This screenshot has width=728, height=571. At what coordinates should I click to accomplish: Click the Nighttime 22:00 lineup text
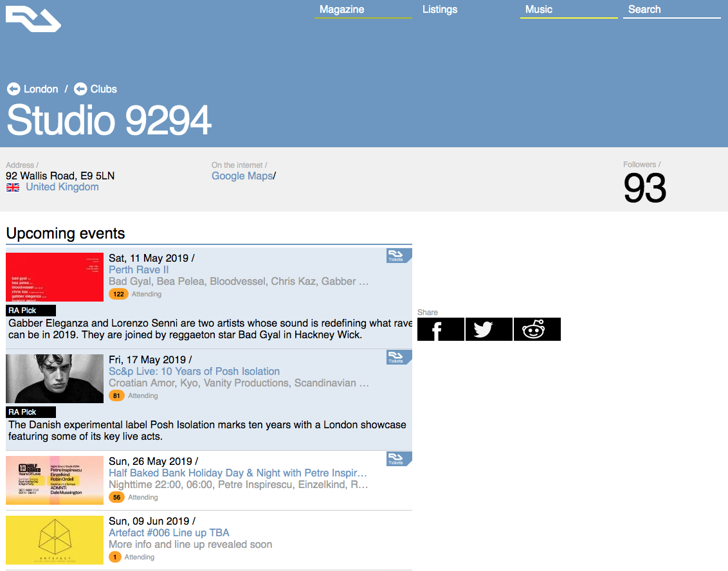click(x=238, y=485)
